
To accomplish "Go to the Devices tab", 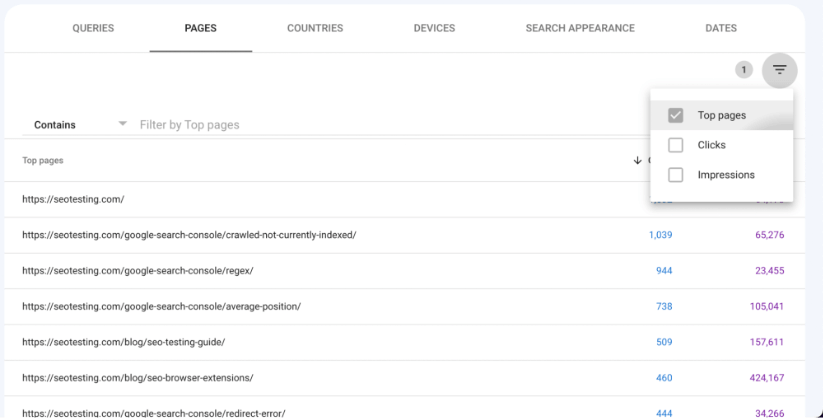I will pyautogui.click(x=434, y=28).
